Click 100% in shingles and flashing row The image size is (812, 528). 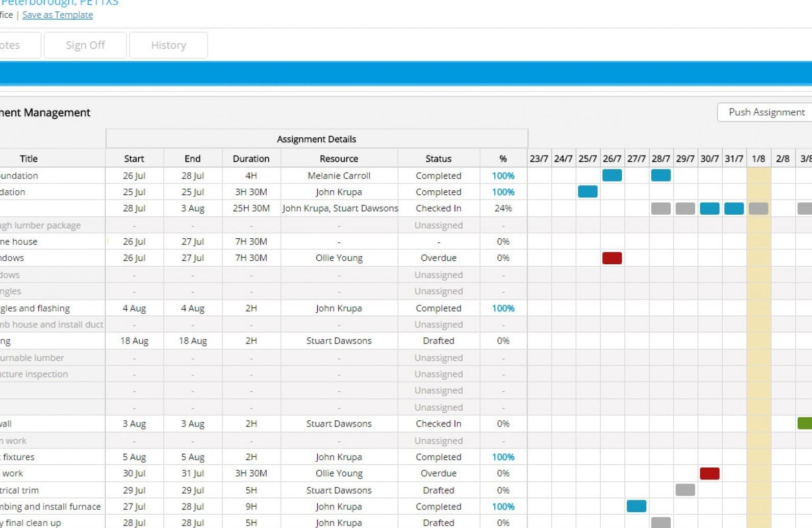point(503,308)
